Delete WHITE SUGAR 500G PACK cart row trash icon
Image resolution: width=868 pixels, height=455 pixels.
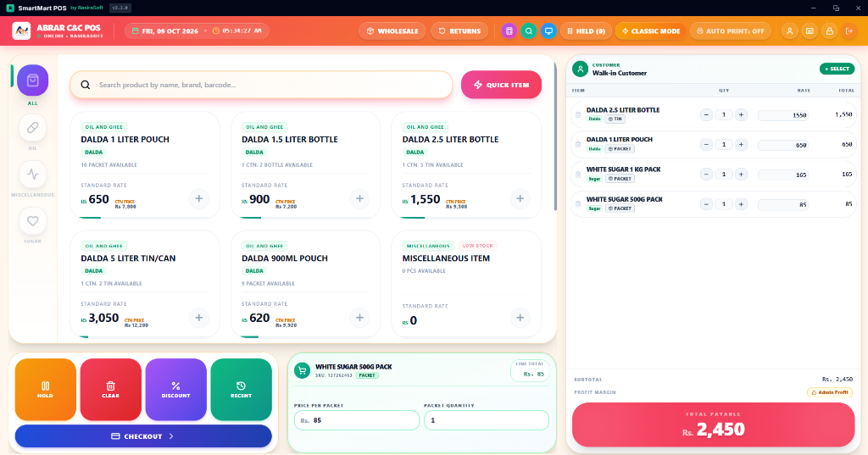click(578, 204)
